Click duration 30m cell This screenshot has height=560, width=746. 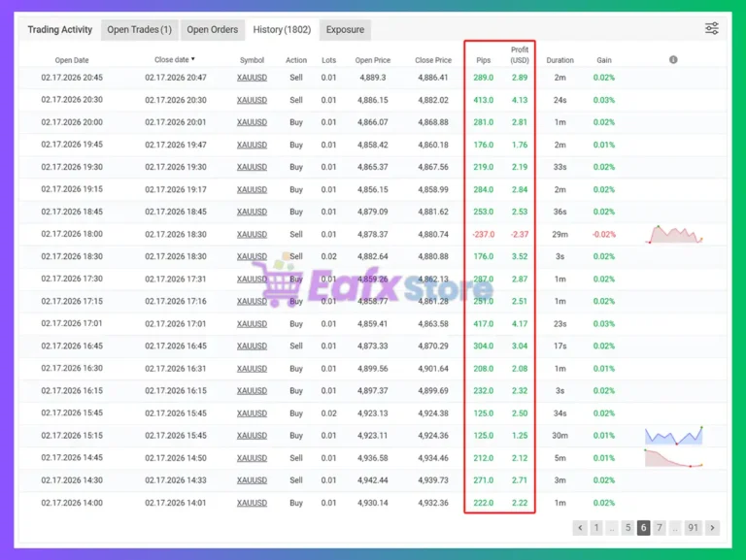pyautogui.click(x=559, y=436)
